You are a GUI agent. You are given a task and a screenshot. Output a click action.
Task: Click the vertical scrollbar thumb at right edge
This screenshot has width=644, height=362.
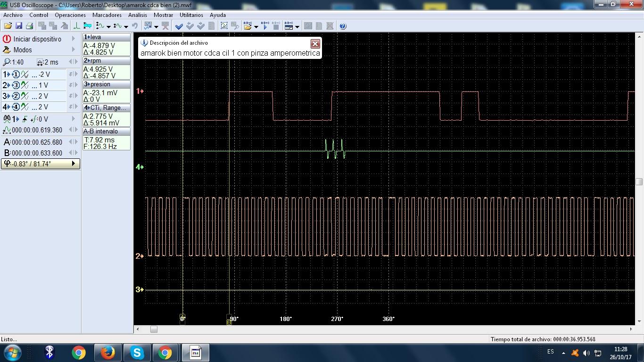[639, 182]
